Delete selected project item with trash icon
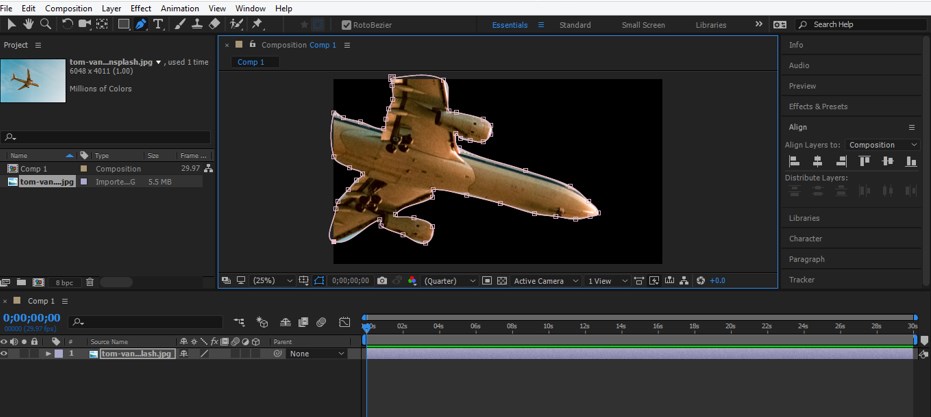This screenshot has width=931, height=417. pos(90,282)
